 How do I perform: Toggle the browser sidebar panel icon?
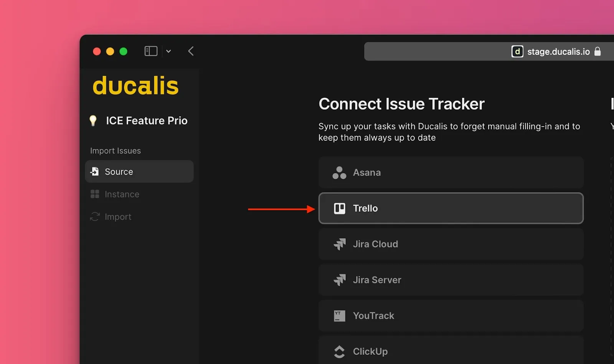151,51
